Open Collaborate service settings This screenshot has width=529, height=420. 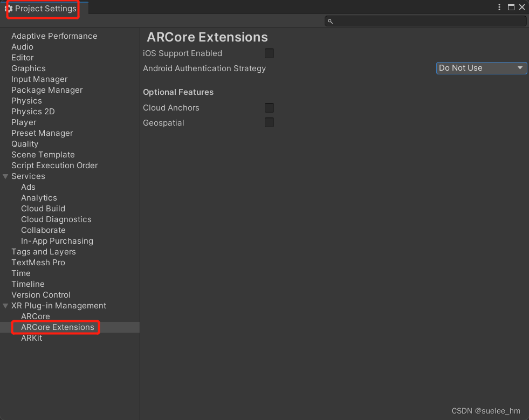44,230
